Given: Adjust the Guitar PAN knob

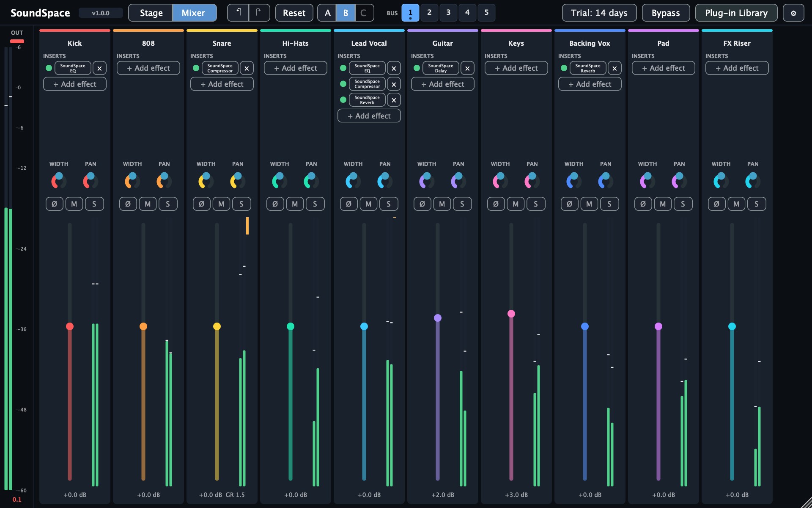Looking at the screenshot, I should 458,181.
